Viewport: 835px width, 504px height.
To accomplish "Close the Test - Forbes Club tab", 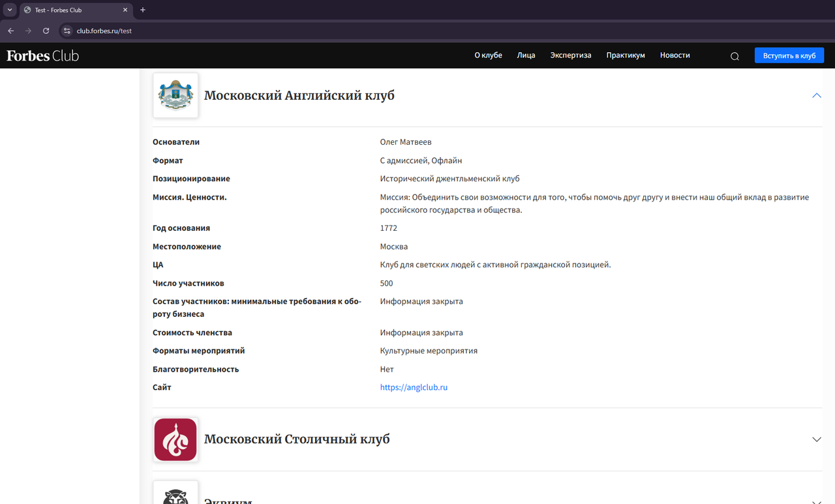I will click(x=125, y=10).
